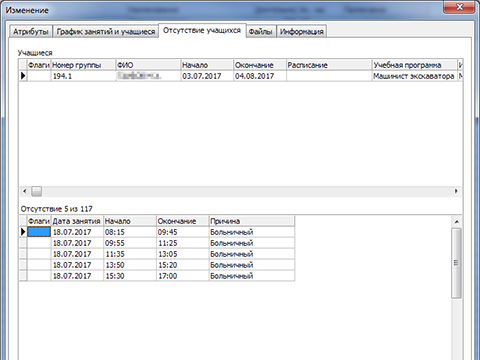Select the end time 11:25 cell
480x360 pixels.
tap(182, 243)
